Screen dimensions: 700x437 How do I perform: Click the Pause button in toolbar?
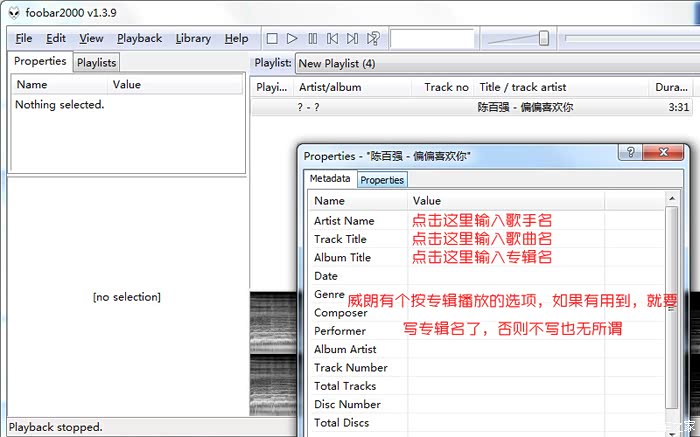coord(313,39)
